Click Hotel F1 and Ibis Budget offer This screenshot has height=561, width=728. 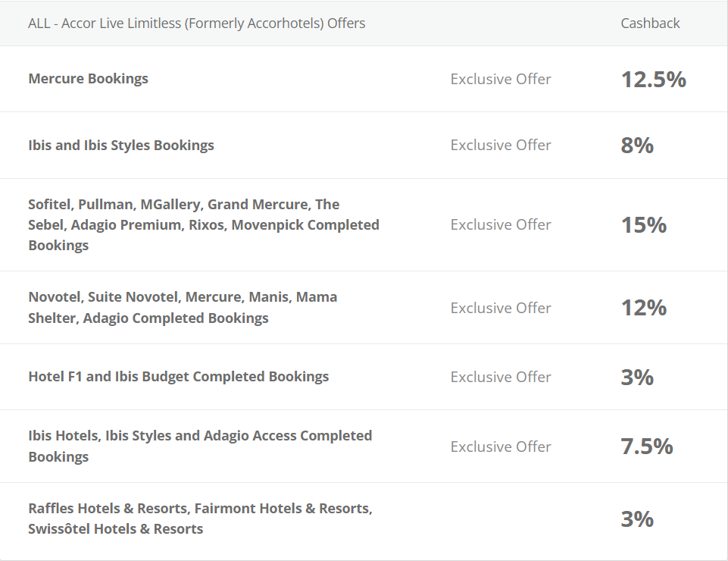point(179,377)
